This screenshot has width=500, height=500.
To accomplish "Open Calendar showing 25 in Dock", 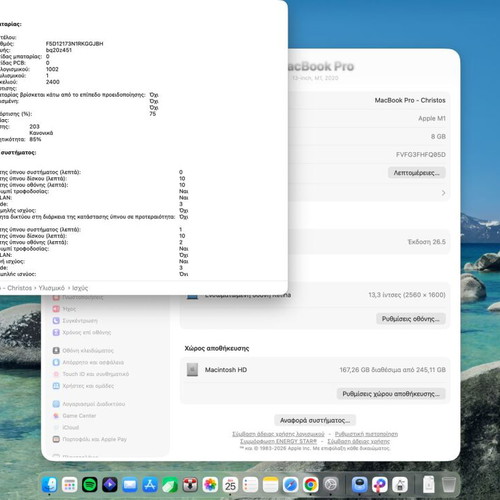I will [x=230, y=485].
